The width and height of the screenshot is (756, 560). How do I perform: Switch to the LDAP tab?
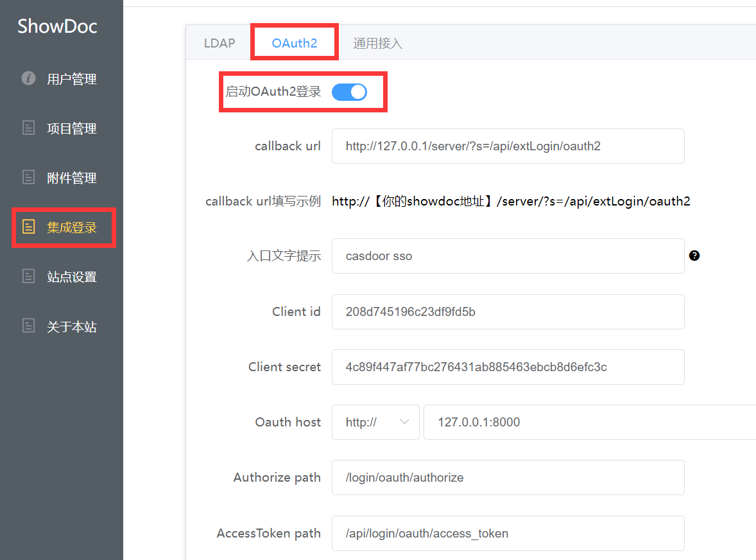219,42
